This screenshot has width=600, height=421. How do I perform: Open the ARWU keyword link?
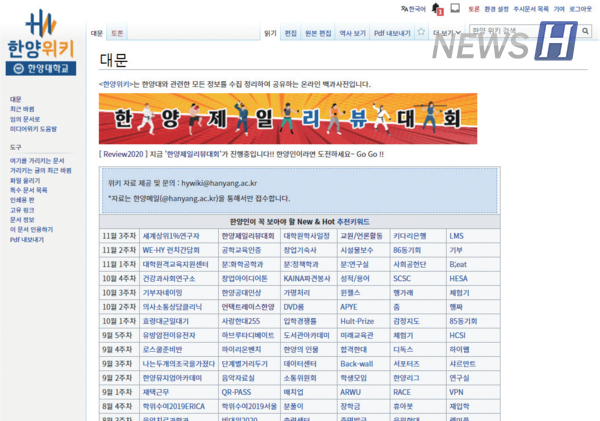point(351,392)
